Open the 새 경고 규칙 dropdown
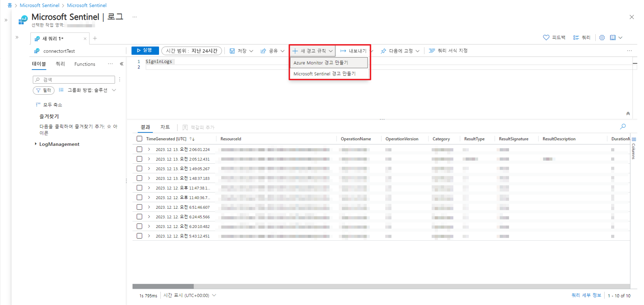644x305 pixels. coord(312,51)
